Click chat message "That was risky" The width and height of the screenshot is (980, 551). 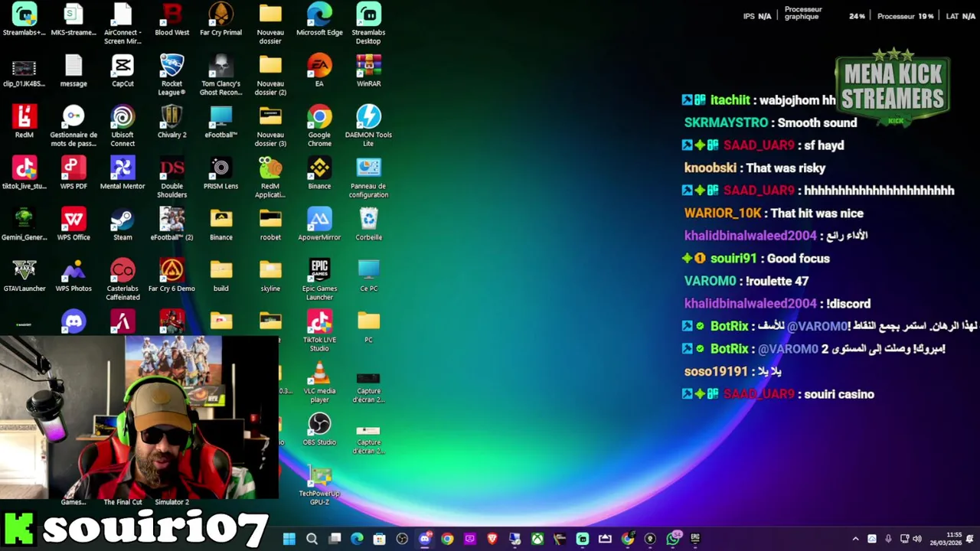[786, 168]
